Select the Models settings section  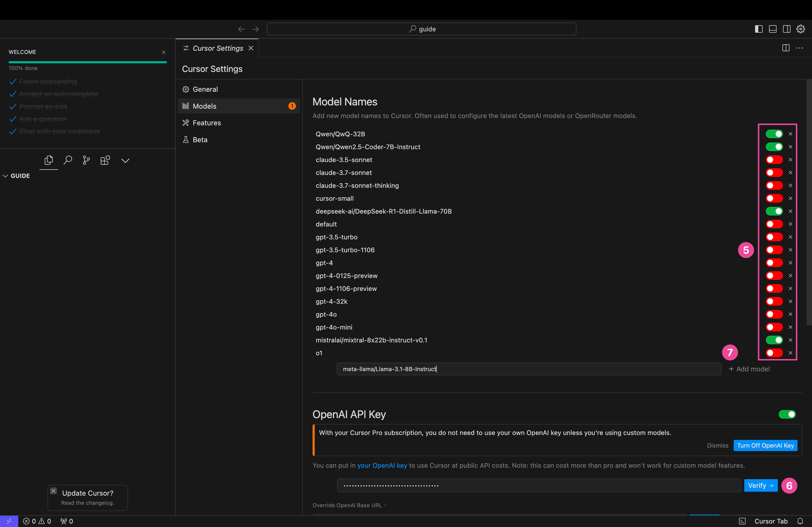(x=239, y=106)
